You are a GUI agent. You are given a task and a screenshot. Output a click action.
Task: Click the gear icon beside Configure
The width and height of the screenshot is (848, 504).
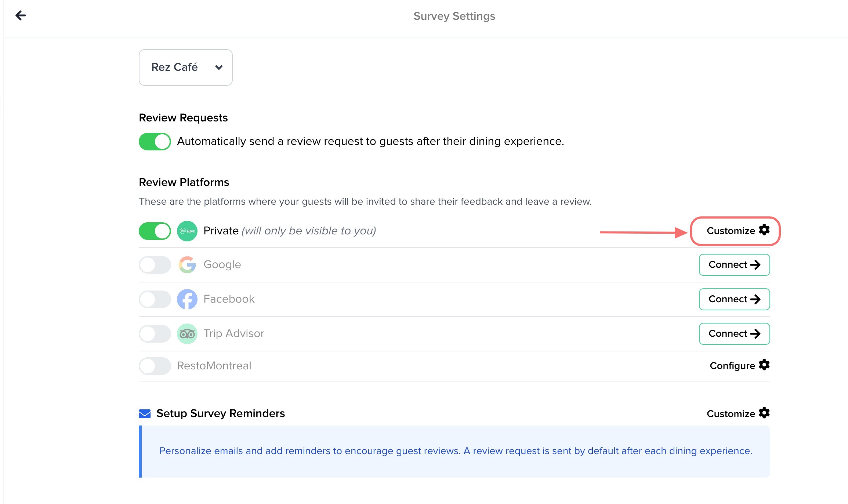point(764,365)
